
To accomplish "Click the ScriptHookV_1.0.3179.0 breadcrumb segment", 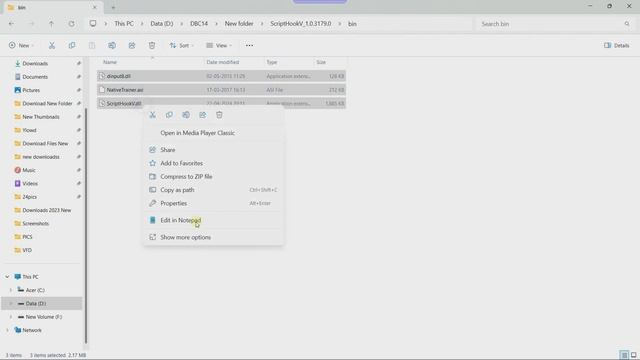I will point(300,24).
